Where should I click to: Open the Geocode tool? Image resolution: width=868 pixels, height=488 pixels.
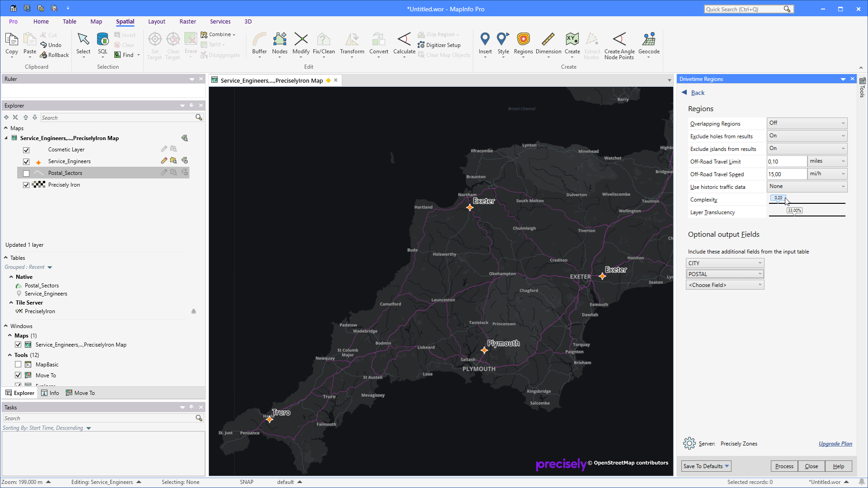click(x=649, y=44)
